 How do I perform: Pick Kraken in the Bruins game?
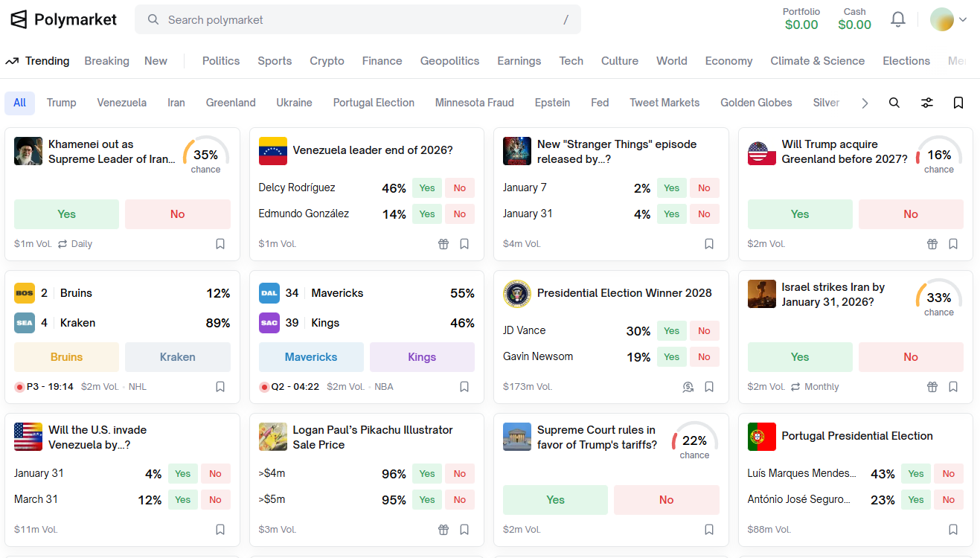[178, 357]
